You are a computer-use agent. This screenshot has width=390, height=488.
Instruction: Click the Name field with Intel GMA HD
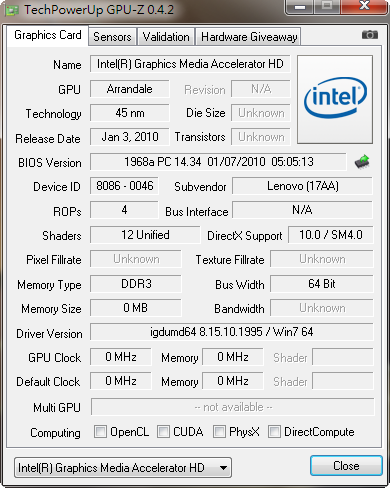pos(190,64)
